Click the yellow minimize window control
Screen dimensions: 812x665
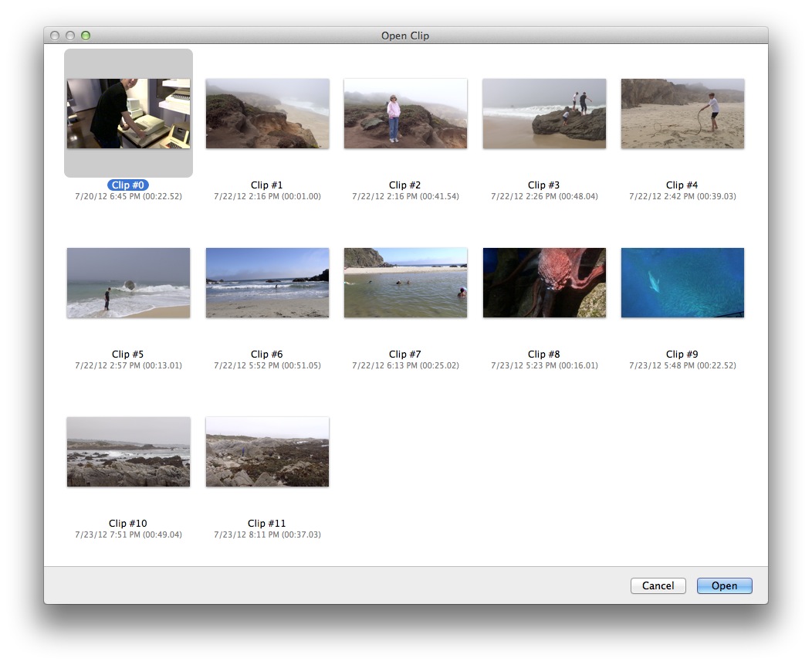coord(69,35)
